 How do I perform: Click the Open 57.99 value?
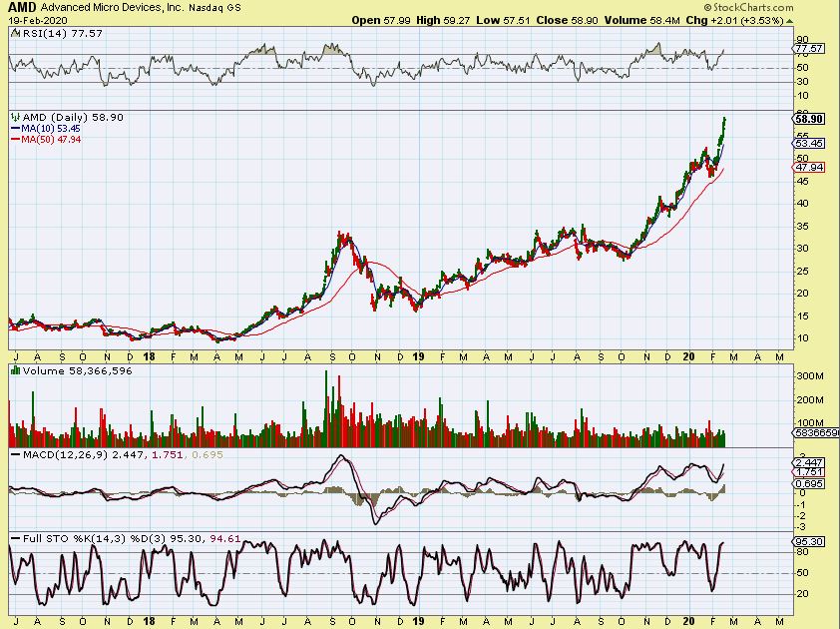coord(381,20)
